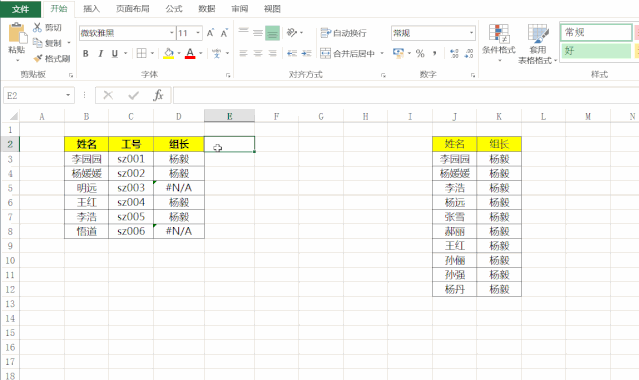This screenshot has width=639, height=380.
Task: Open accounting number format icon
Action: [398, 53]
